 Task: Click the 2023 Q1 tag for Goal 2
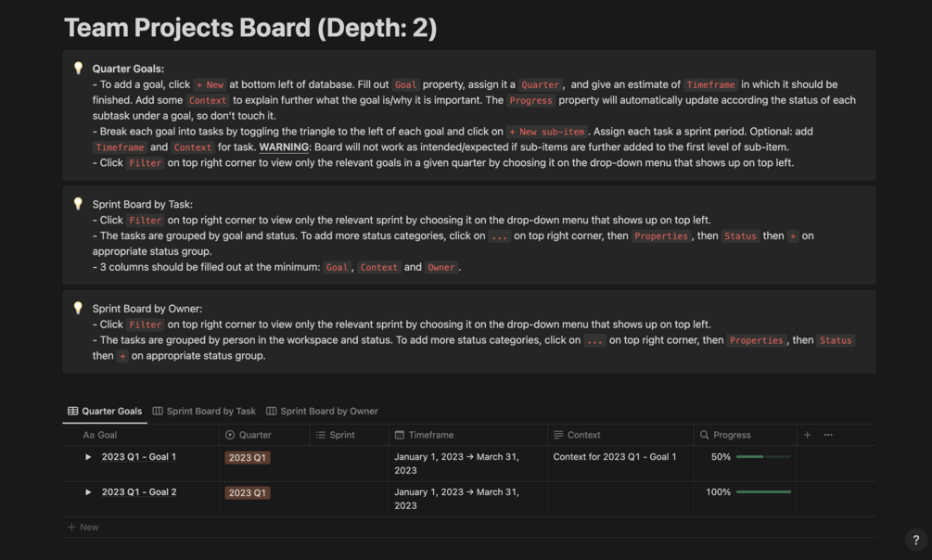point(248,492)
